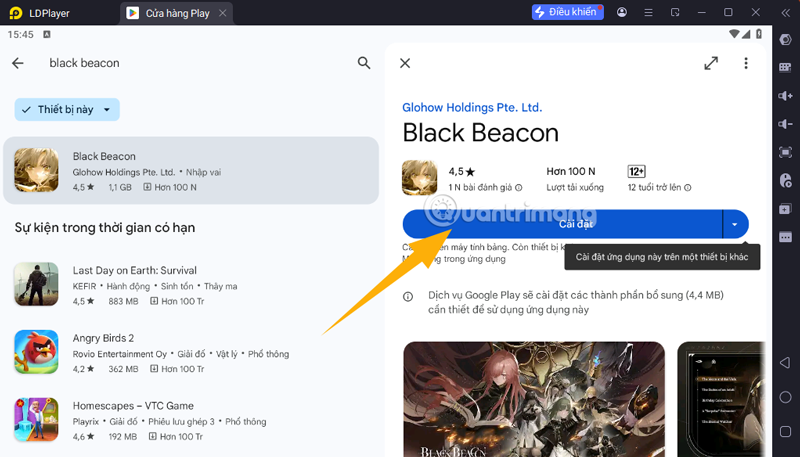Increase emulator volume

pyautogui.click(x=786, y=96)
